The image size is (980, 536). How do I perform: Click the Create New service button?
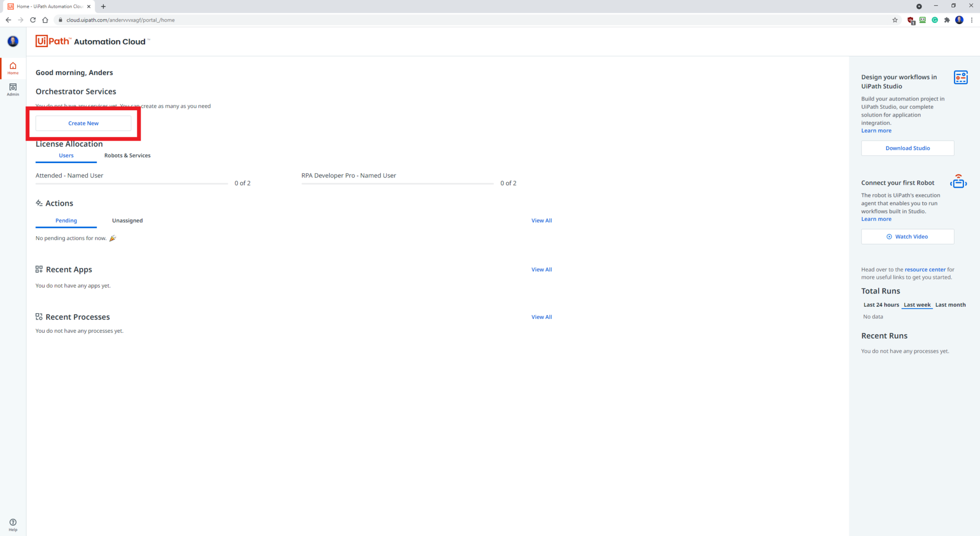(83, 123)
